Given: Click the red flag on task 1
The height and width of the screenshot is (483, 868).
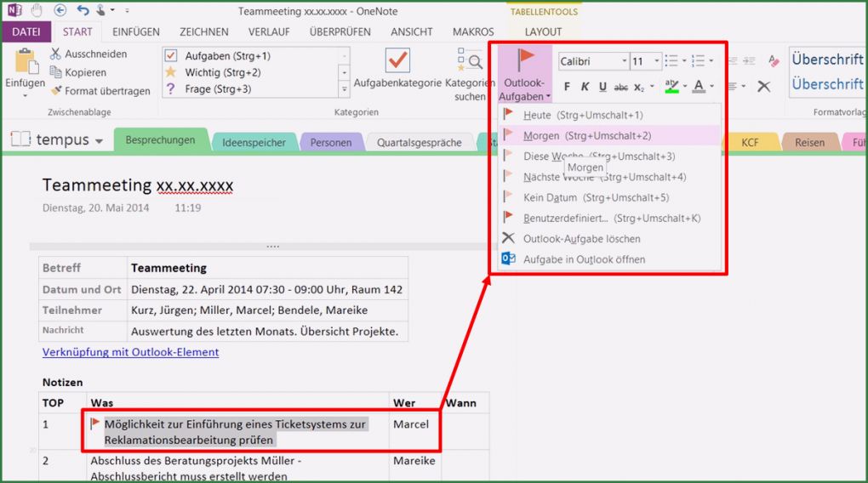Looking at the screenshot, I should tap(94, 423).
